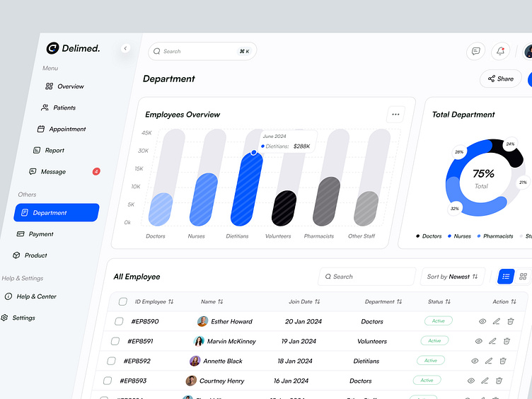Delete Marvin McKinney's record

[x=507, y=341]
